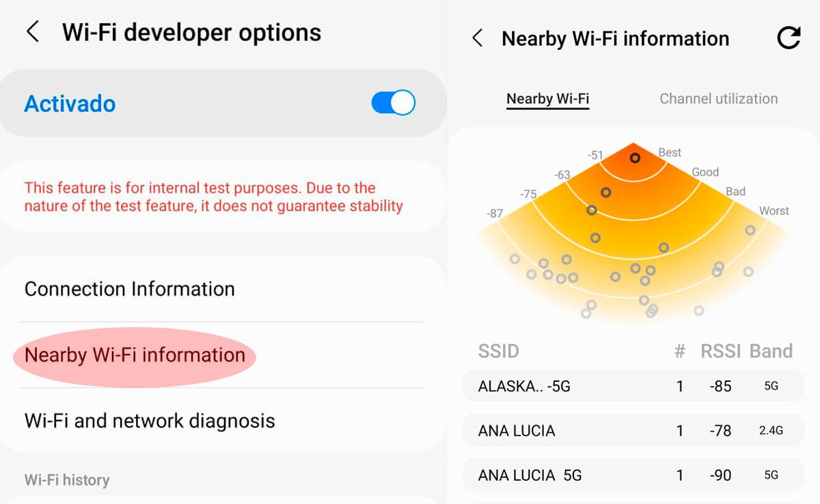Image resolution: width=820 pixels, height=504 pixels.
Task: Expand the Band column options
Action: pos(771,351)
